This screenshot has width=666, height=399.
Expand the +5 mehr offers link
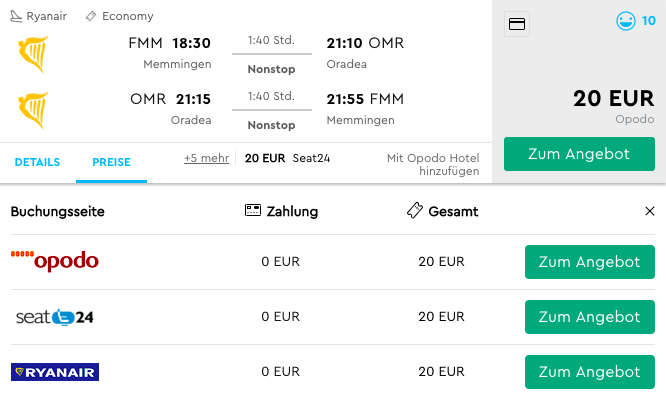(206, 158)
